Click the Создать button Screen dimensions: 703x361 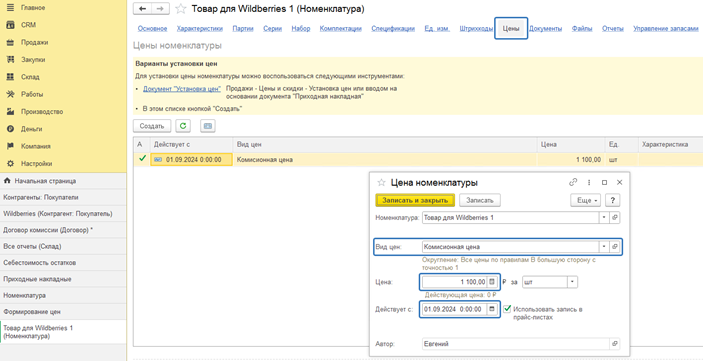click(152, 126)
